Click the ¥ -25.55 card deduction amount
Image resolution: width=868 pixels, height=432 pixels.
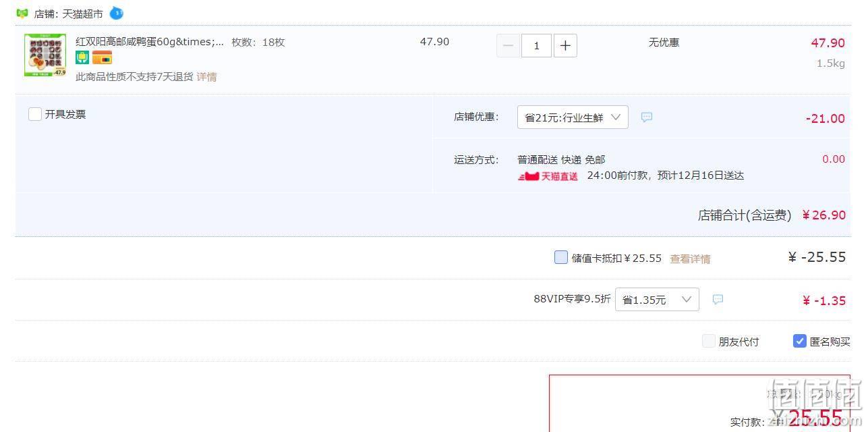pos(817,257)
